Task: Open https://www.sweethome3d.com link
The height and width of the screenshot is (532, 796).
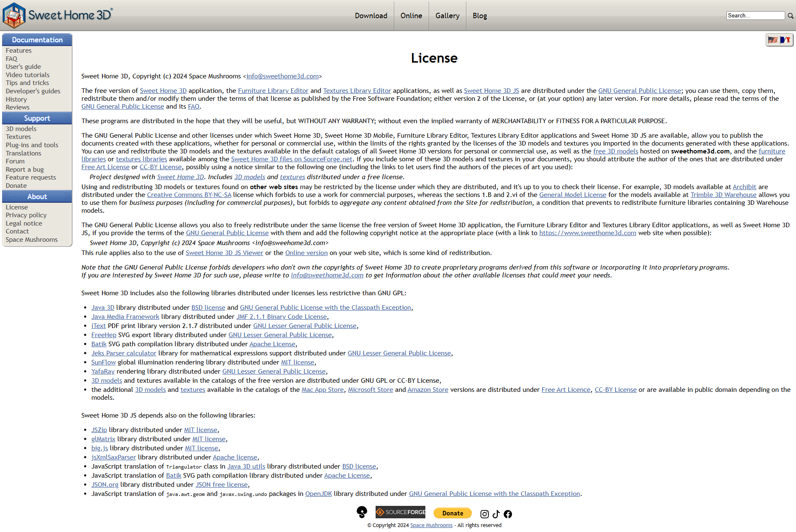Action: coord(587,233)
